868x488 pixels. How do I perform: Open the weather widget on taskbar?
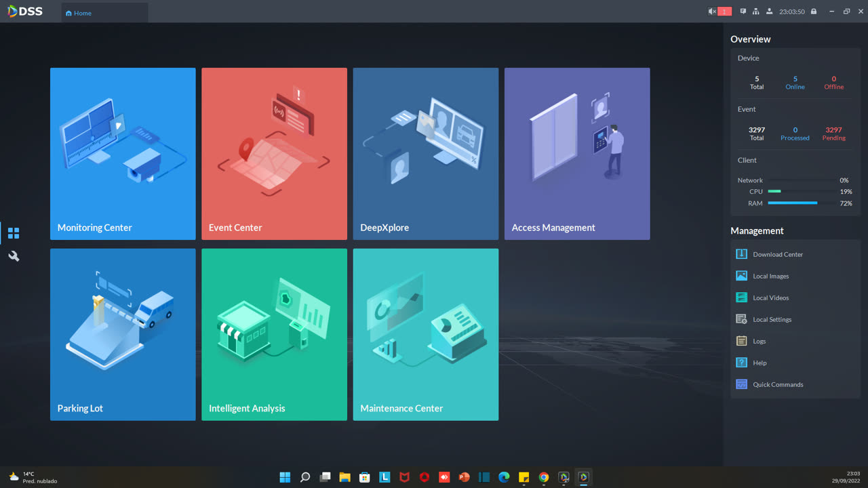click(33, 477)
